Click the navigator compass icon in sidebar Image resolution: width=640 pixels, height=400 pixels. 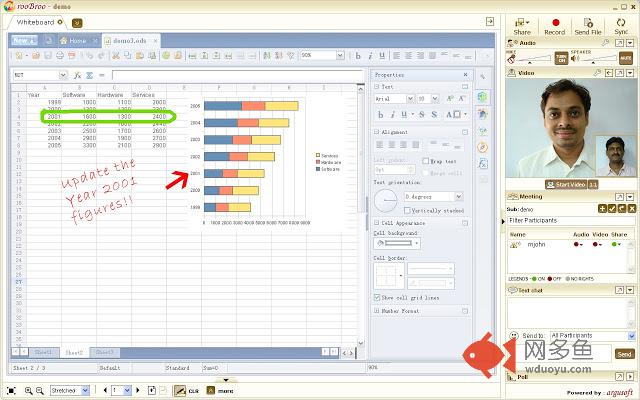click(x=482, y=147)
